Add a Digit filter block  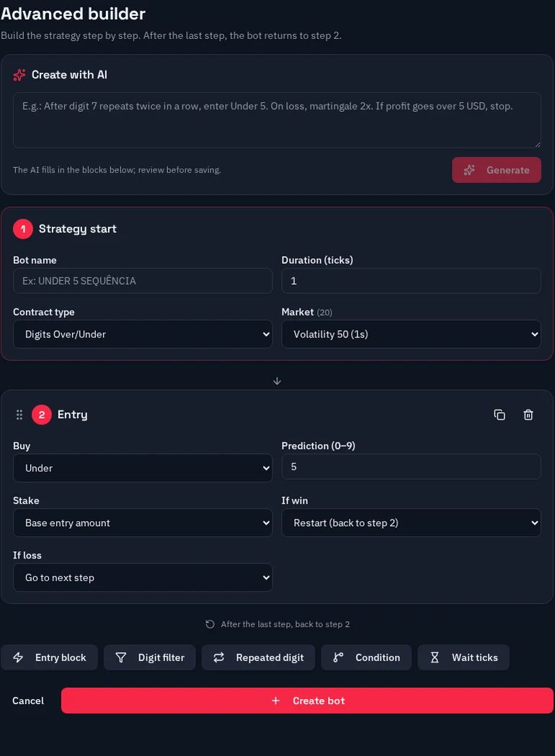pos(150,658)
